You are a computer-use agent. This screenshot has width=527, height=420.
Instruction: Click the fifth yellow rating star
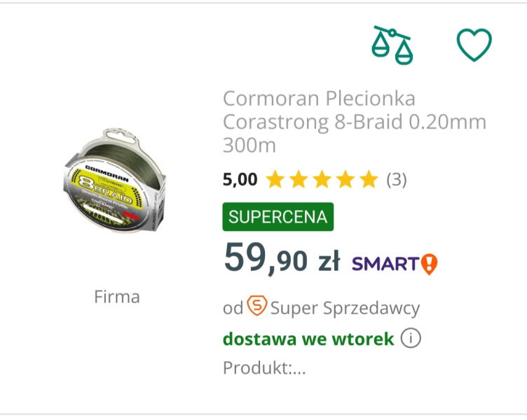coord(368,180)
